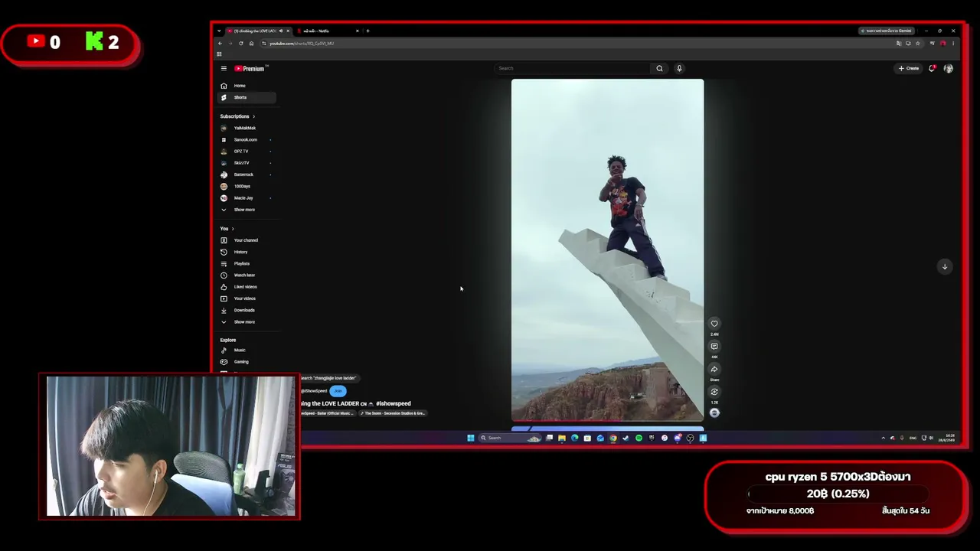Viewport: 980px width, 551px height.
Task: Go back in Chrome browser
Action: (x=220, y=43)
